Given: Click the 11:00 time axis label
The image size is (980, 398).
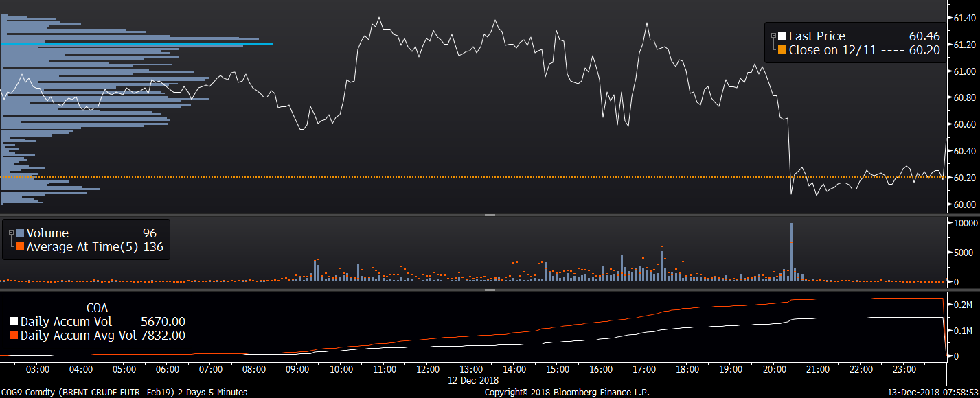Looking at the screenshot, I should [385, 369].
